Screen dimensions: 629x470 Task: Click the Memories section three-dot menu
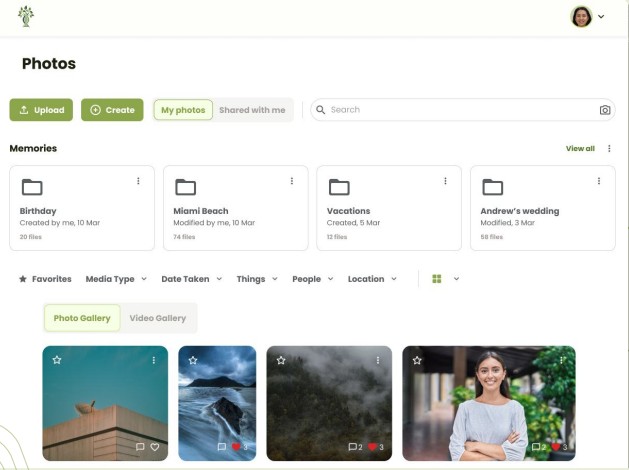click(609, 149)
